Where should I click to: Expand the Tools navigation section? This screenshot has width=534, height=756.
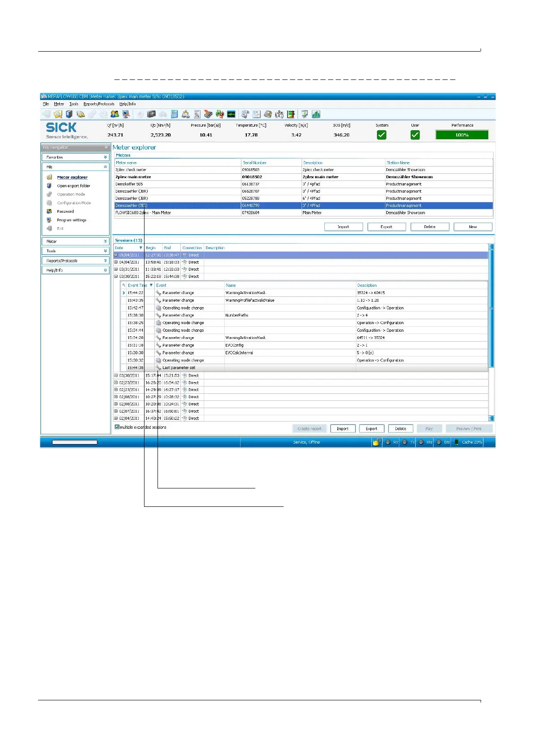pos(75,251)
